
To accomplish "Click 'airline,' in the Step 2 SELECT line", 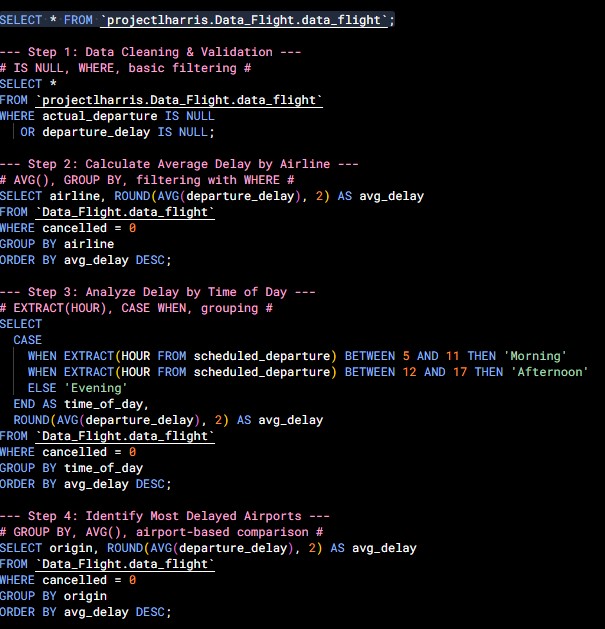I will 75,196.
